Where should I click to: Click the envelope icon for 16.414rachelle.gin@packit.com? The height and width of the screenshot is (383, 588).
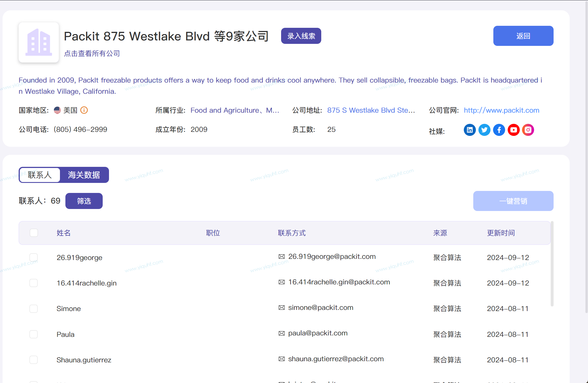(282, 282)
